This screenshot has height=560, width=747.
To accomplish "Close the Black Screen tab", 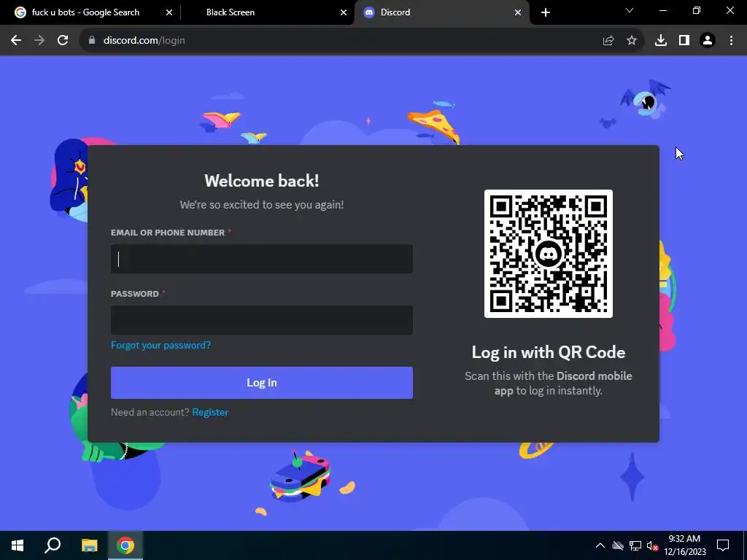I will pos(344,12).
